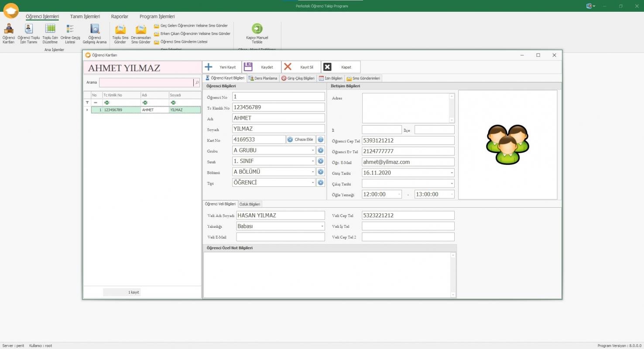Click the remove icon beside Cihaza Ekle

click(x=320, y=140)
